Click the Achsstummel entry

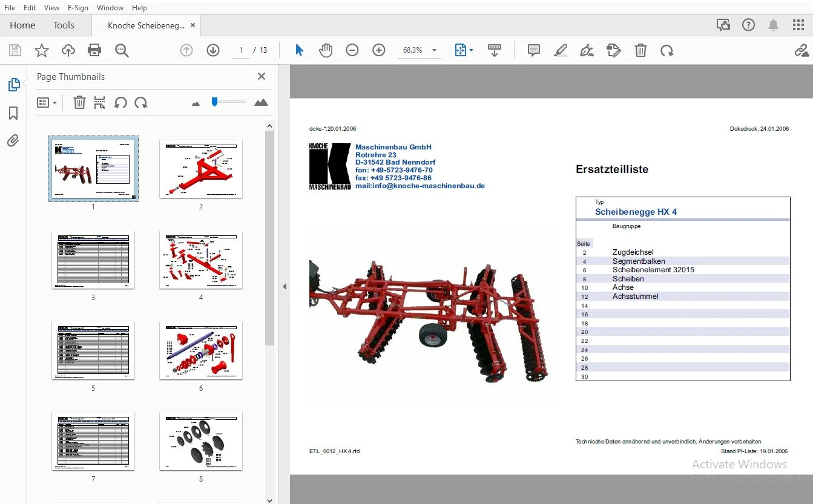click(635, 296)
